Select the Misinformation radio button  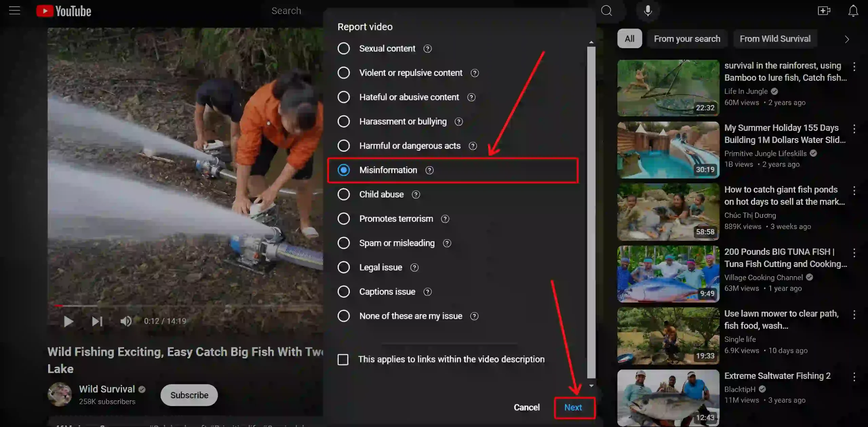tap(344, 170)
